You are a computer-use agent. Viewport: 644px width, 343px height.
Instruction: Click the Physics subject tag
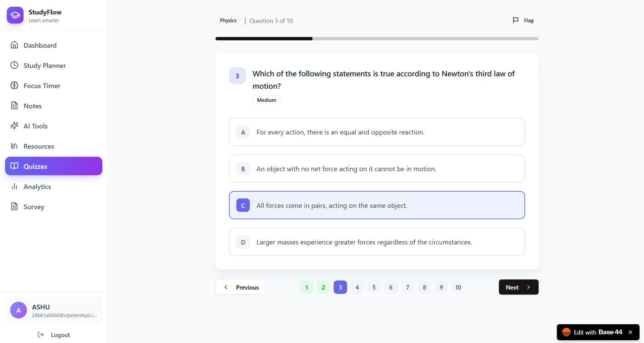click(x=228, y=21)
